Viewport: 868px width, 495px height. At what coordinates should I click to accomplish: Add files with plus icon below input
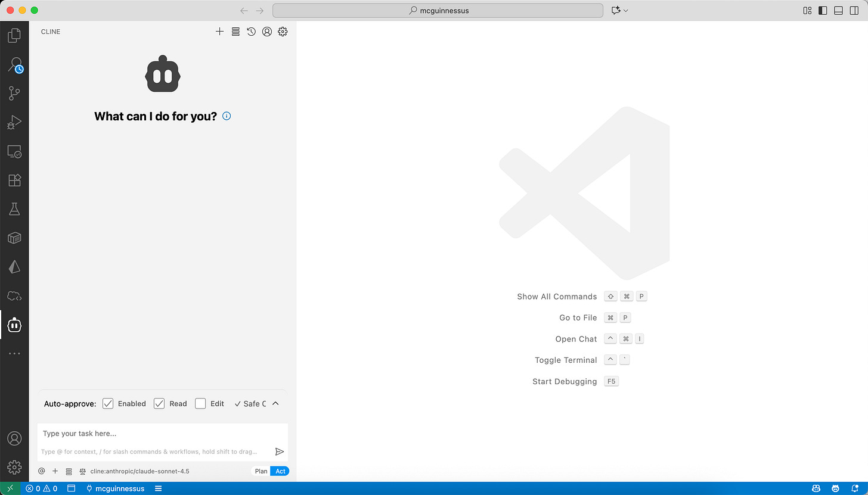pyautogui.click(x=55, y=471)
